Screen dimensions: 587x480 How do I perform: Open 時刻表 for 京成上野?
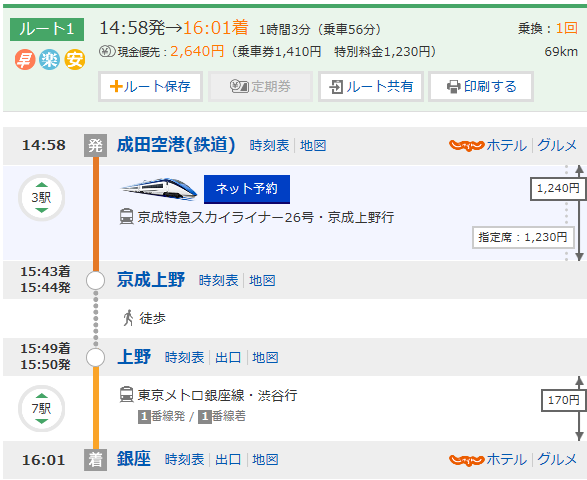[219, 280]
